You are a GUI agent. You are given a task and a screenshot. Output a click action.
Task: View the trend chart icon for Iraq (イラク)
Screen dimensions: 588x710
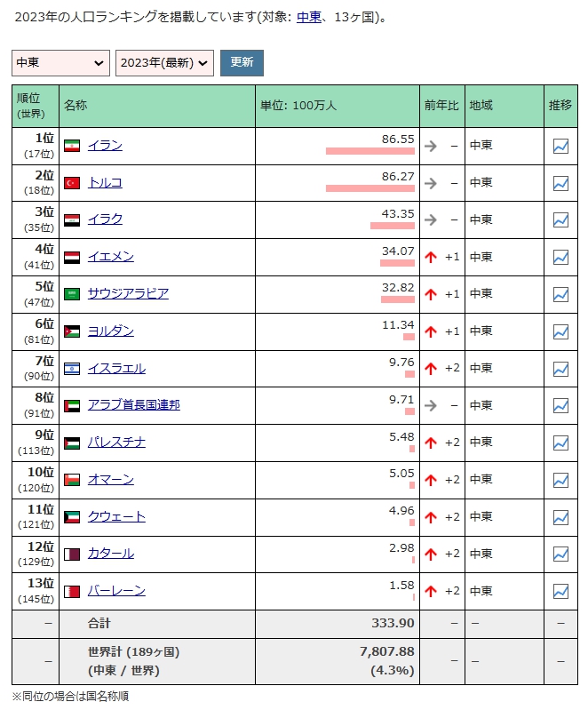tap(560, 219)
